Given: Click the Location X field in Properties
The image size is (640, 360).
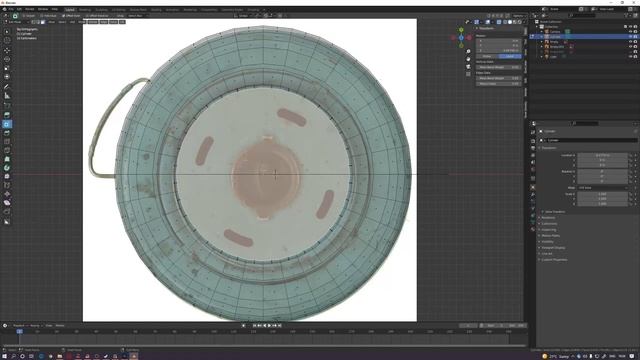Looking at the screenshot, I should [602, 156].
